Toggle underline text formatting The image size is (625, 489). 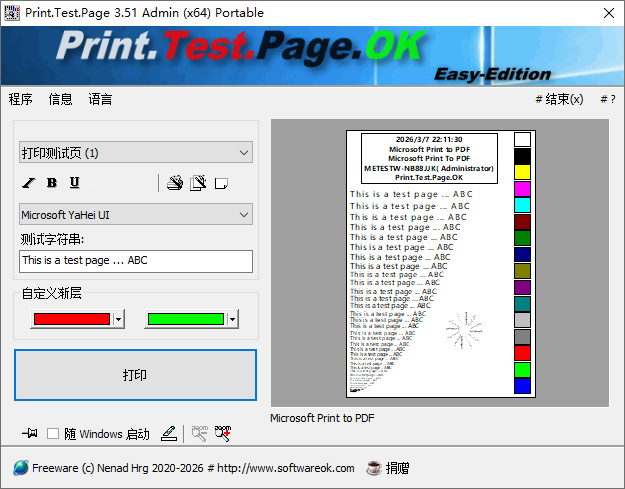[75, 183]
